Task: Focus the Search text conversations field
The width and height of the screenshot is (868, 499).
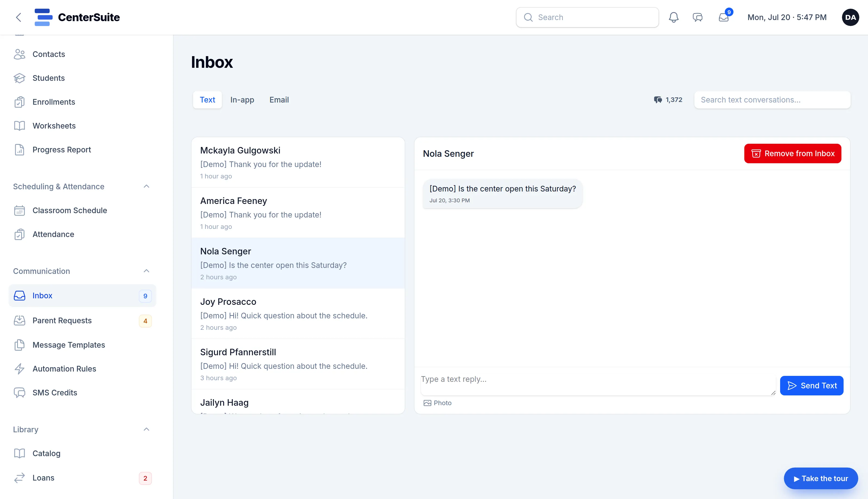Action: coord(773,100)
